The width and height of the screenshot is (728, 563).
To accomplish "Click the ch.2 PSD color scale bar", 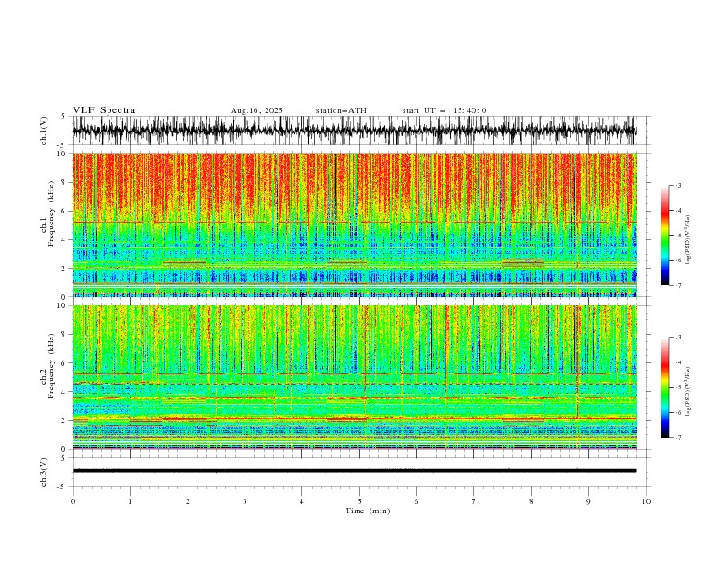I will pyautogui.click(x=665, y=387).
